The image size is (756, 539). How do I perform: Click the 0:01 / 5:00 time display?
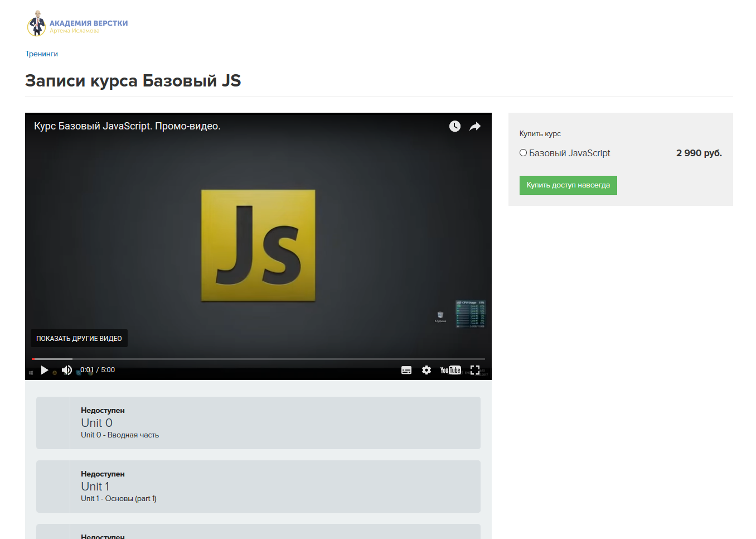(98, 370)
